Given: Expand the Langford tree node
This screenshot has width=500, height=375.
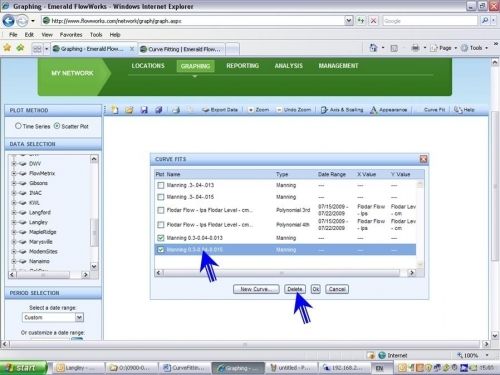Looking at the screenshot, I should click(14, 212).
